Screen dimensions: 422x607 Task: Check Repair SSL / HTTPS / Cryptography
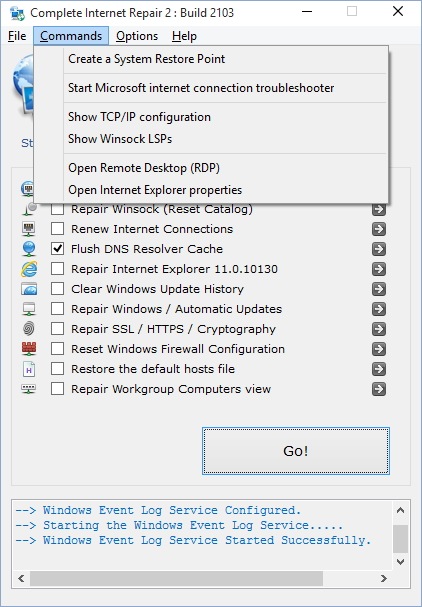click(x=58, y=329)
